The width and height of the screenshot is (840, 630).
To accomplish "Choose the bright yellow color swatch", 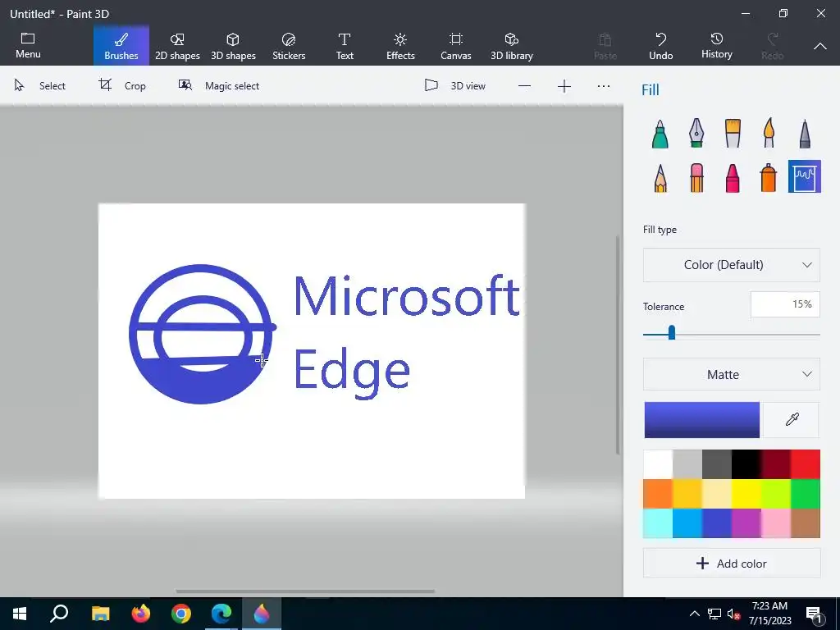I will point(746,493).
